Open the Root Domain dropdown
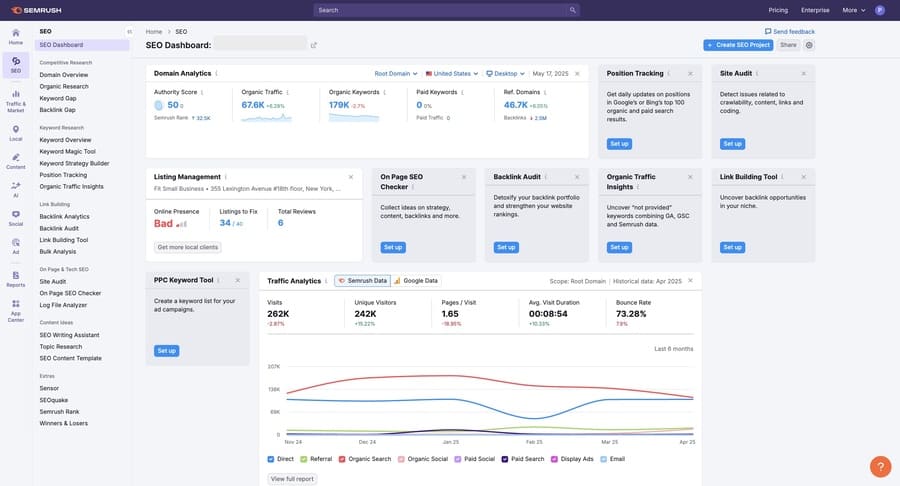 point(395,73)
